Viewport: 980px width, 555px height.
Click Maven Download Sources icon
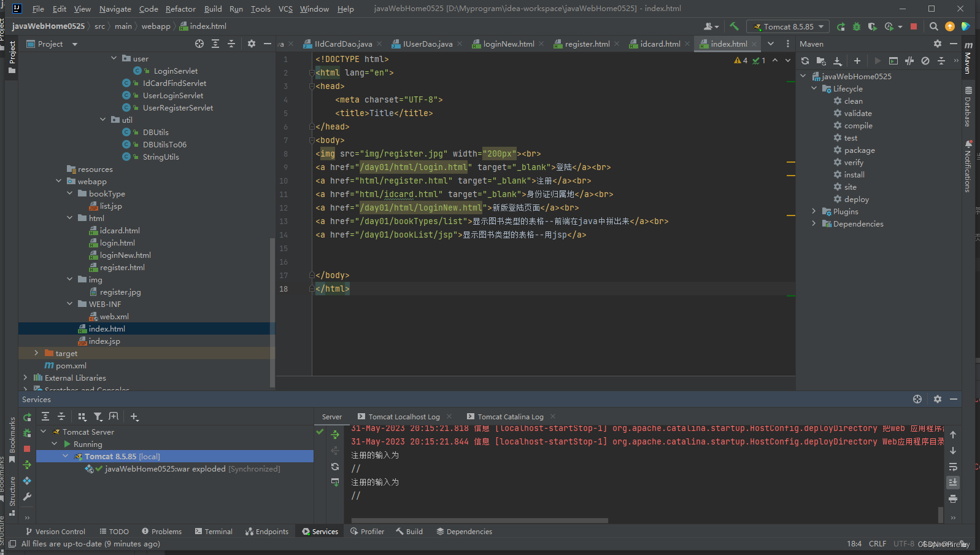(837, 61)
